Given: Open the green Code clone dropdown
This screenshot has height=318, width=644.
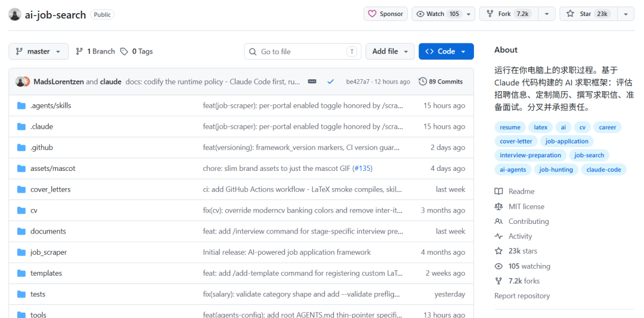Looking at the screenshot, I should pyautogui.click(x=446, y=51).
